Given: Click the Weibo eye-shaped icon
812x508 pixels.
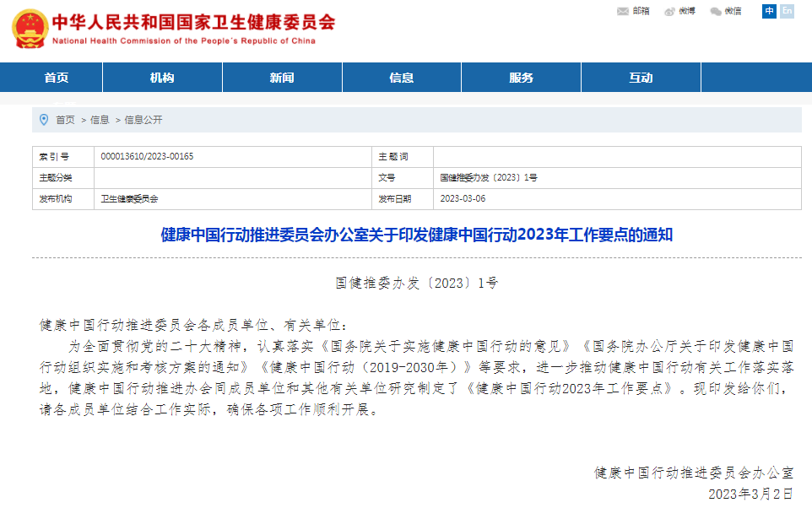Looking at the screenshot, I should 669,11.
